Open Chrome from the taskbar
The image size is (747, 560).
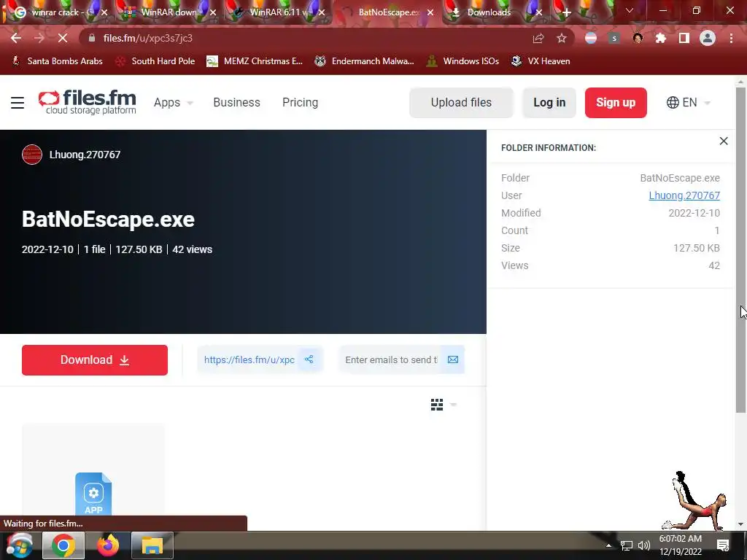point(63,545)
